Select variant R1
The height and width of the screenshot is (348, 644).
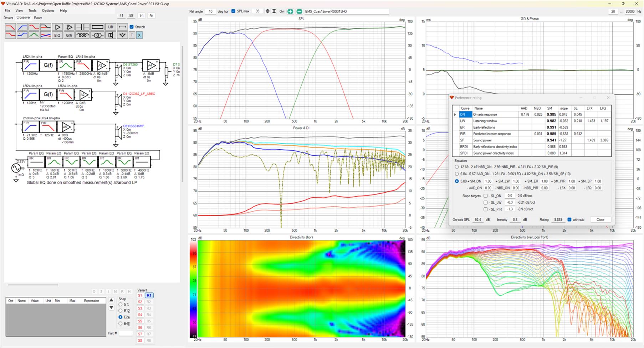click(149, 296)
